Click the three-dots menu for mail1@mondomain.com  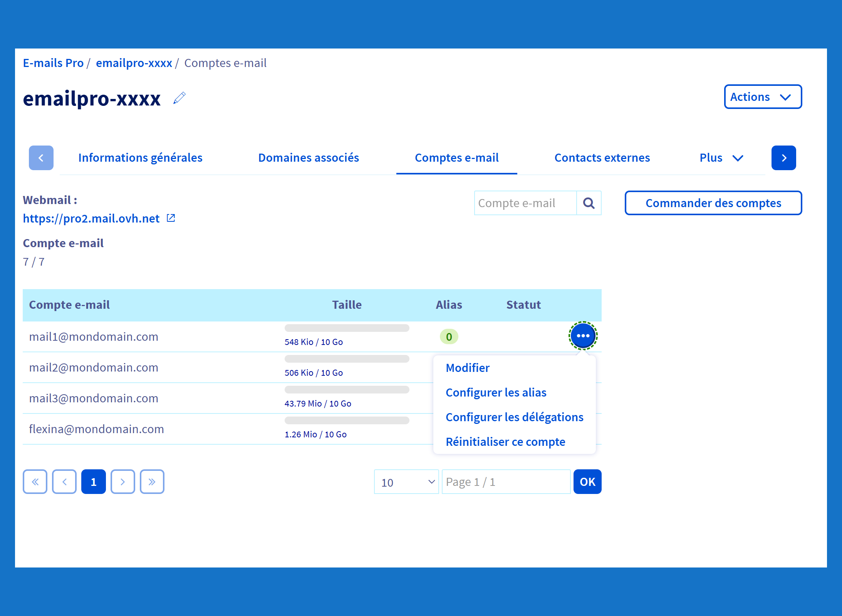pos(583,336)
